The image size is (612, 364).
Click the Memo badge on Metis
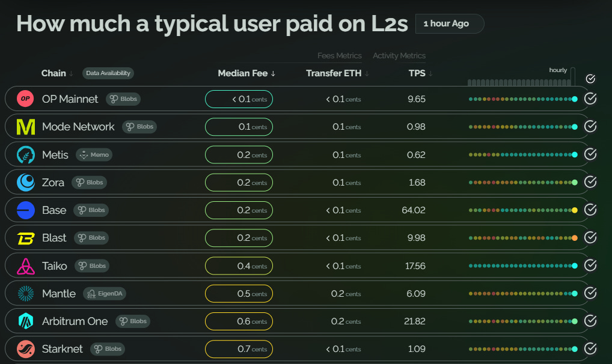(x=94, y=155)
